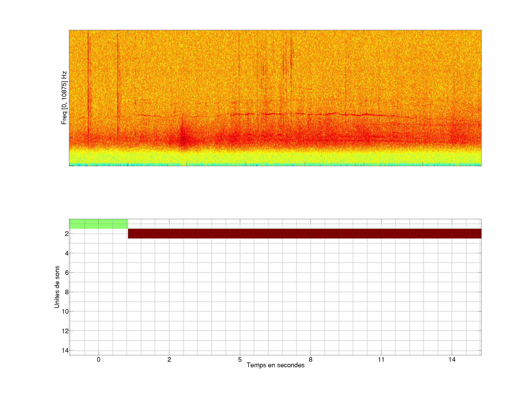532x399 pixels.
Task: Click the green sound unit bar
Action: pos(98,224)
